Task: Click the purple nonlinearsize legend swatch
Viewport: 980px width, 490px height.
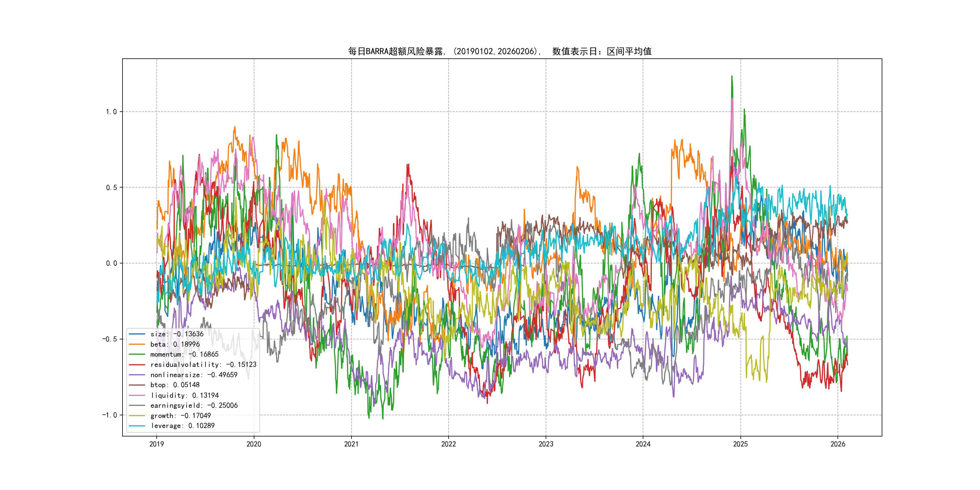Action: point(137,375)
